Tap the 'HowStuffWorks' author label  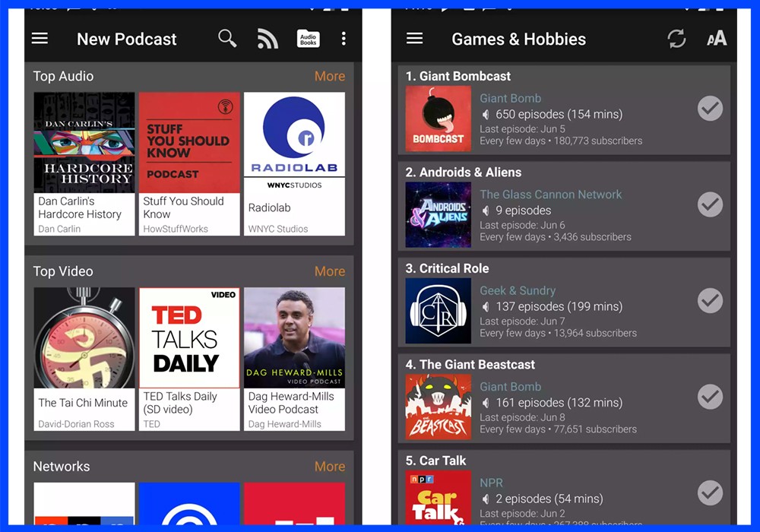pyautogui.click(x=176, y=229)
